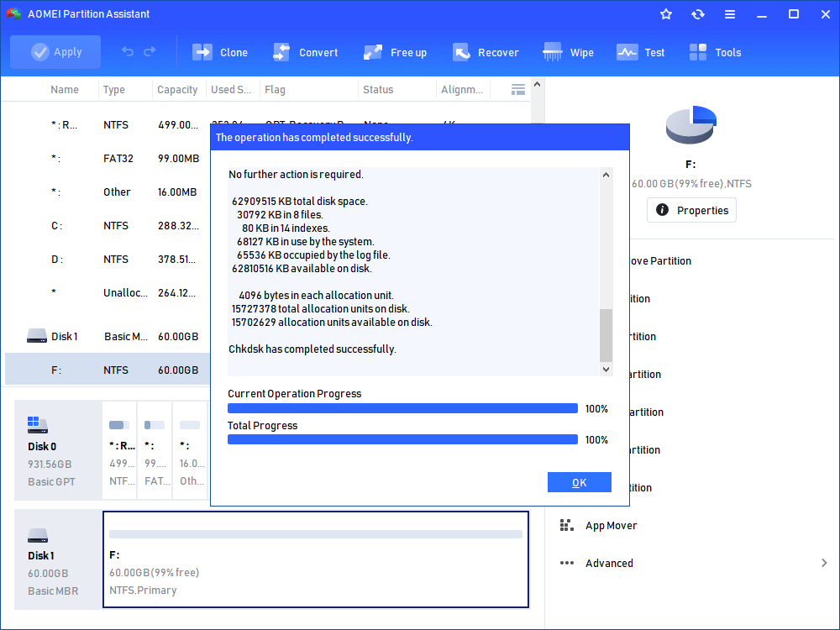Select the recovery partition block on Disk 0
This screenshot has width=840, height=630.
point(119,450)
